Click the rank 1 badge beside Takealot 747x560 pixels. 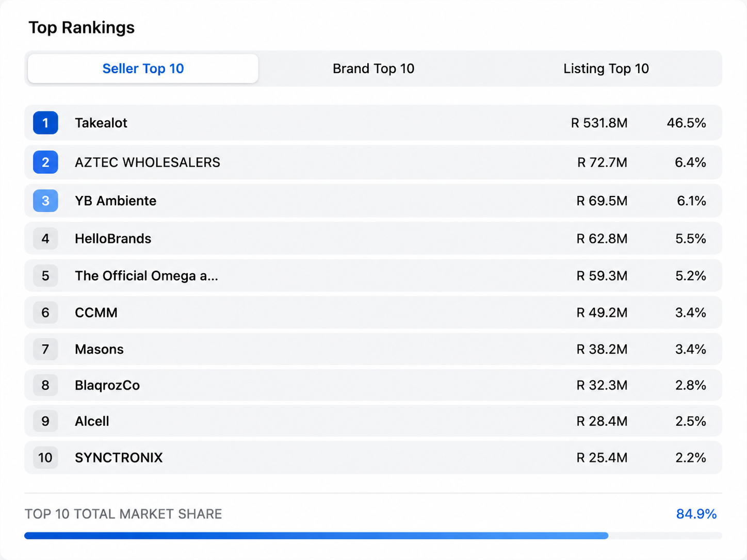[45, 123]
